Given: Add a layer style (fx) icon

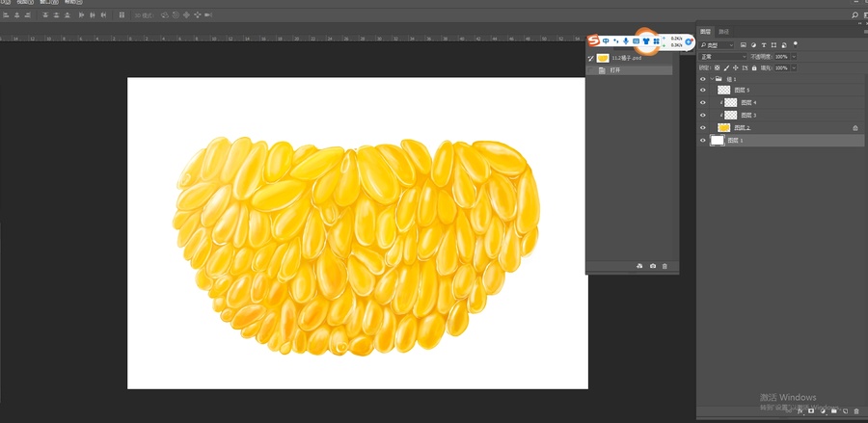Looking at the screenshot, I should point(800,410).
